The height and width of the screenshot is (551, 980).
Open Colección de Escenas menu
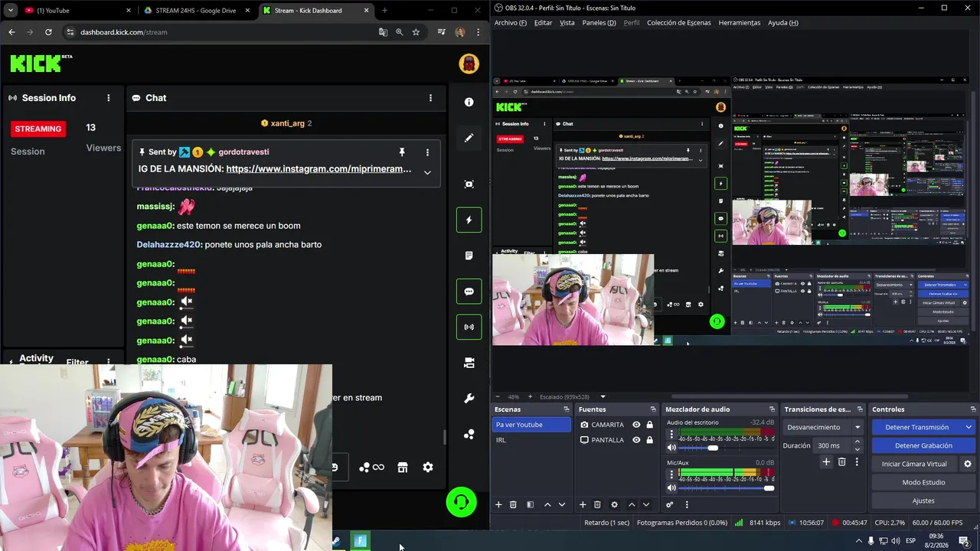pyautogui.click(x=678, y=23)
